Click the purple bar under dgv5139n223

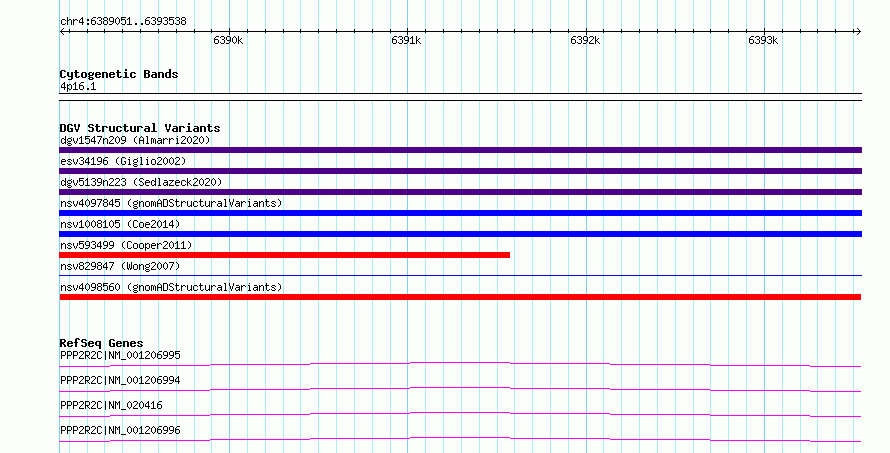click(460, 192)
